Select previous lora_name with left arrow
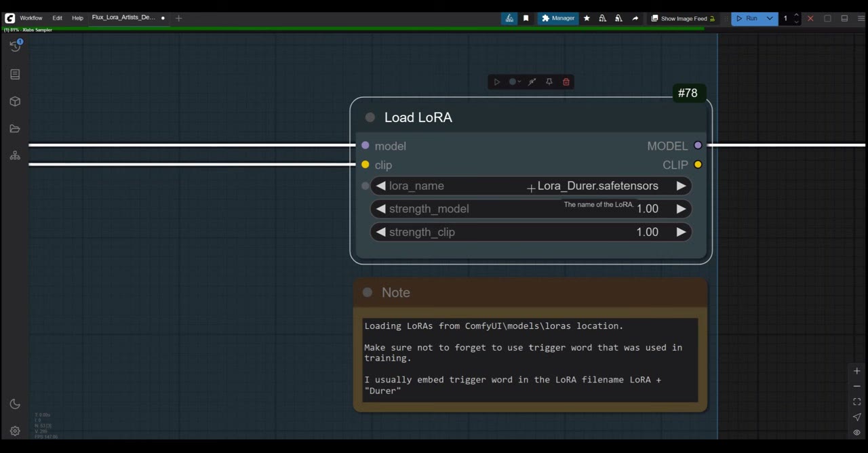The height and width of the screenshot is (453, 868). (x=380, y=186)
